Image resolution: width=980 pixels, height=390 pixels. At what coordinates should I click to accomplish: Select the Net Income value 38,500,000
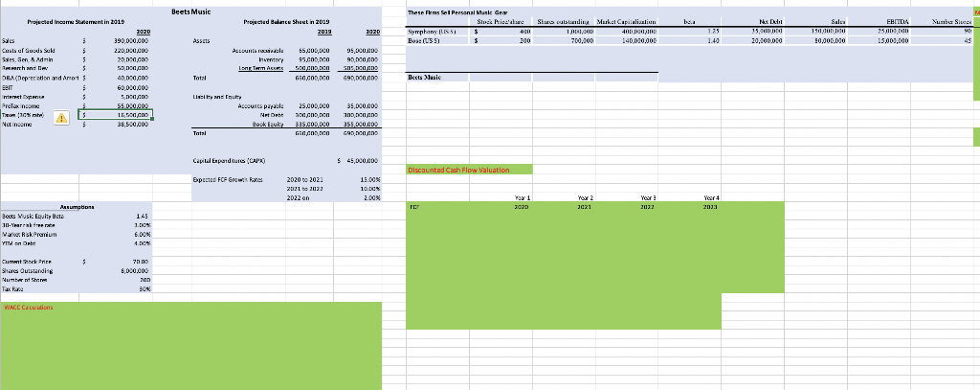[x=132, y=124]
